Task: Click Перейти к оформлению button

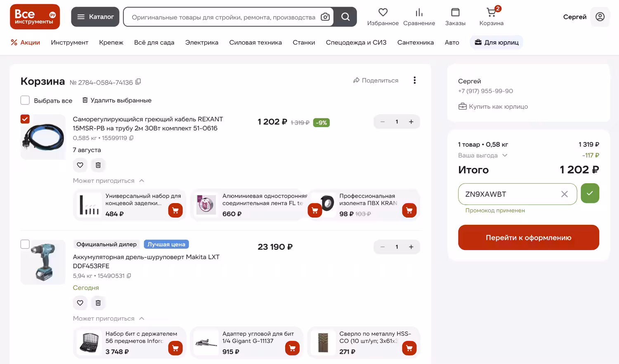Action: tap(529, 237)
